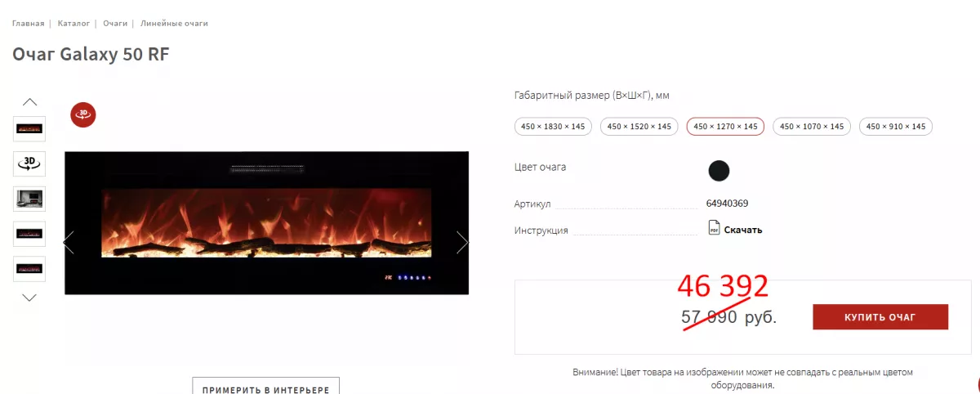Click Примерить в интерьере button

point(265,386)
